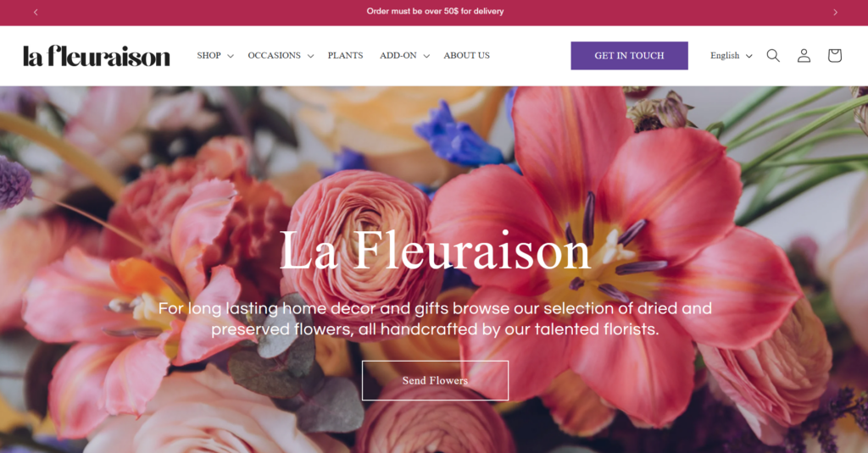Expand the OCCASIONS dropdown menu

pos(281,55)
